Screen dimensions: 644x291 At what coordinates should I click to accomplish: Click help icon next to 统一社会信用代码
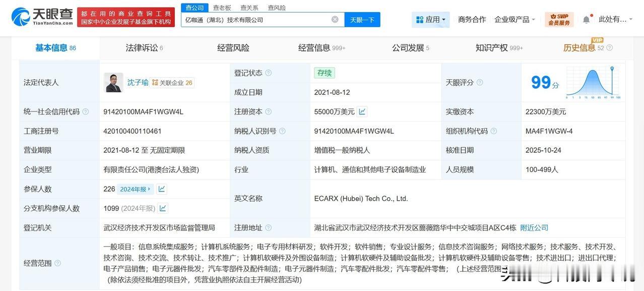tap(86, 112)
